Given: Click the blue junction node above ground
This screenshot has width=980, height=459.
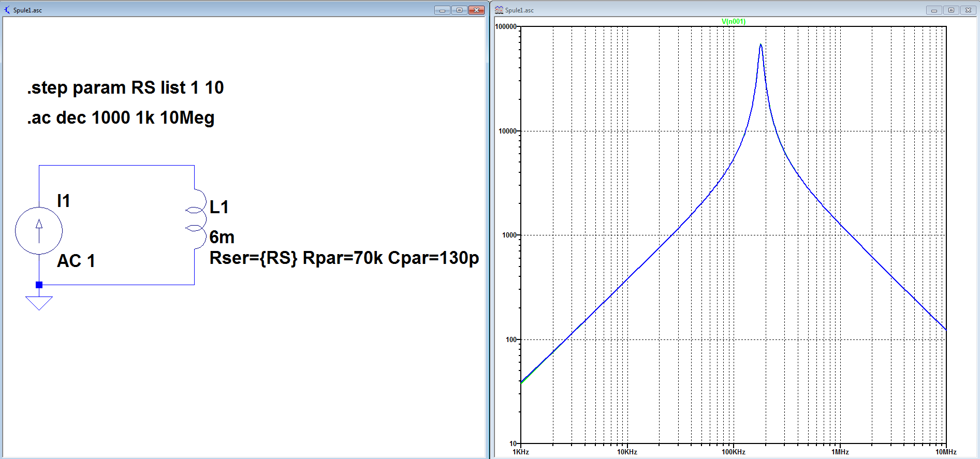Looking at the screenshot, I should click(39, 285).
